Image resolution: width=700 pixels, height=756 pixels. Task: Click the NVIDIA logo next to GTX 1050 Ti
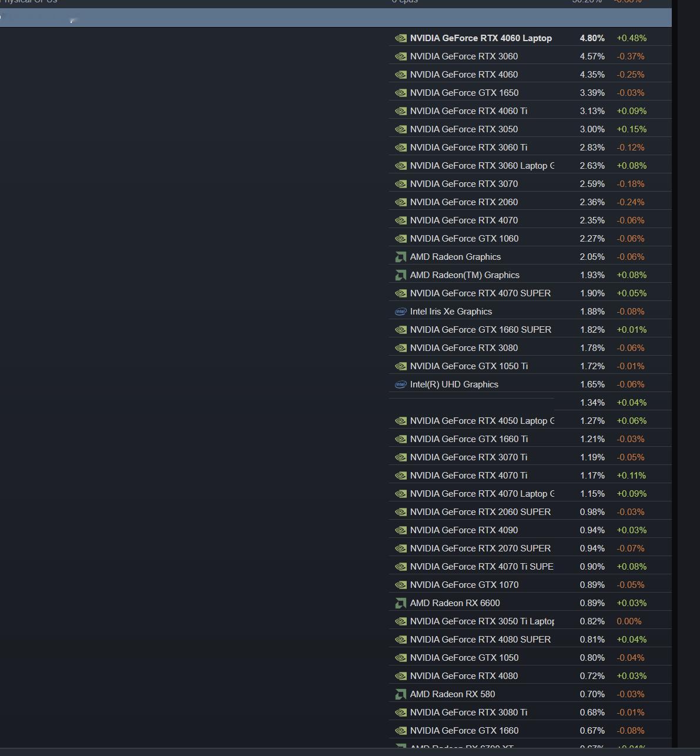click(x=401, y=366)
